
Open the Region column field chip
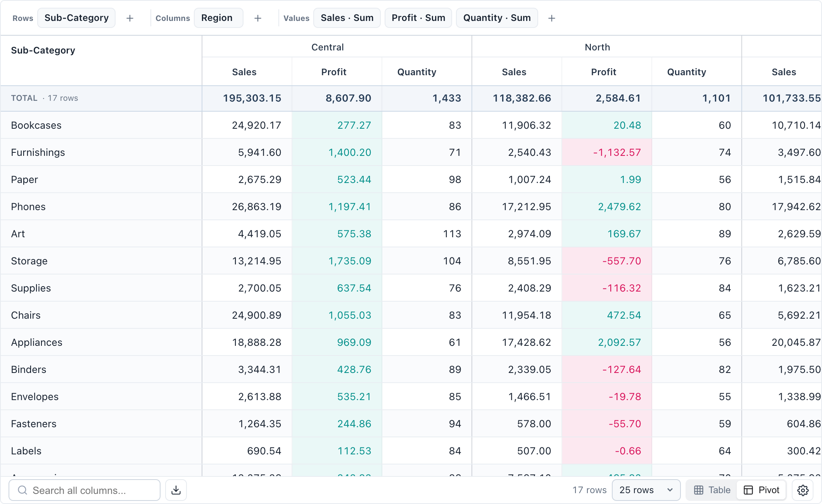[x=219, y=18]
